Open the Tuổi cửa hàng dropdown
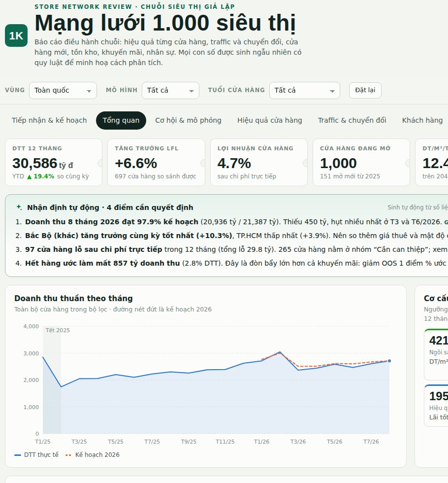Screen dimensions: 448x483 [305, 90]
